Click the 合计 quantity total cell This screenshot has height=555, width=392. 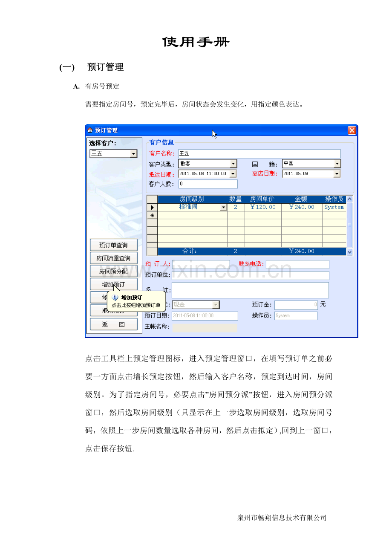coord(236,251)
